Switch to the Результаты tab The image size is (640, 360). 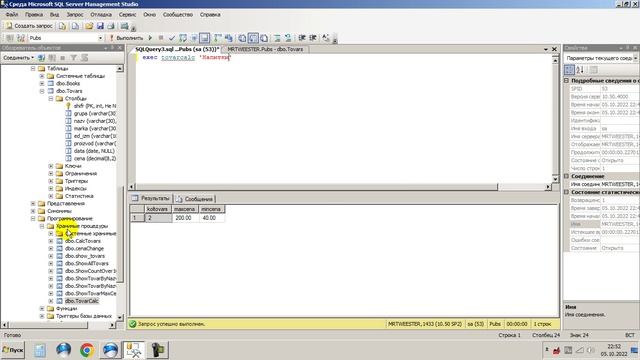[x=151, y=198]
